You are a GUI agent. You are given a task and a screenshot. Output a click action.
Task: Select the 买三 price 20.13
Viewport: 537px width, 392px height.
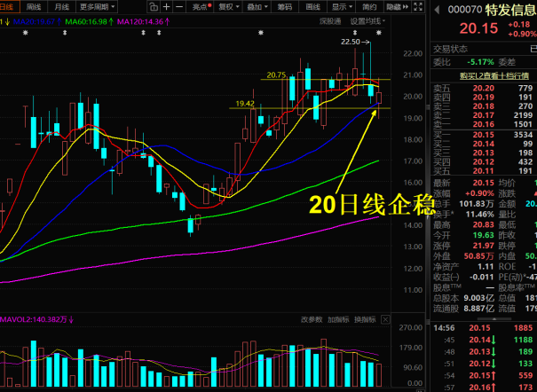pyautogui.click(x=483, y=153)
